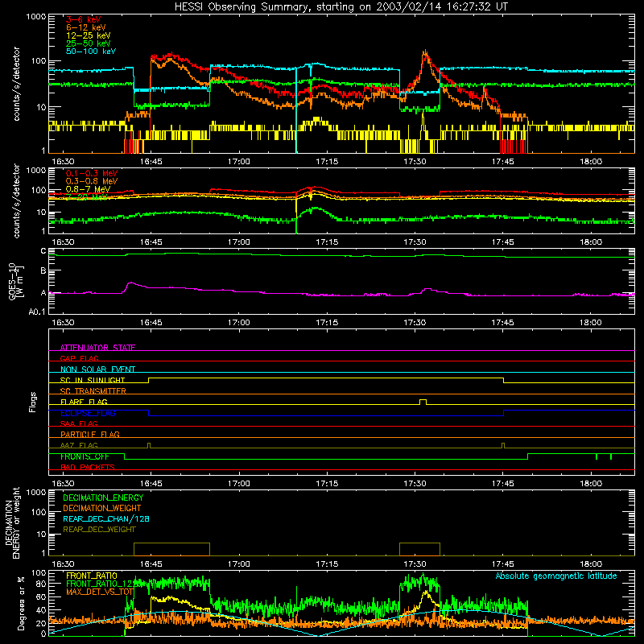Click the SC_TRANSMITTER flag label
The image size is (644, 644).
[x=93, y=390]
